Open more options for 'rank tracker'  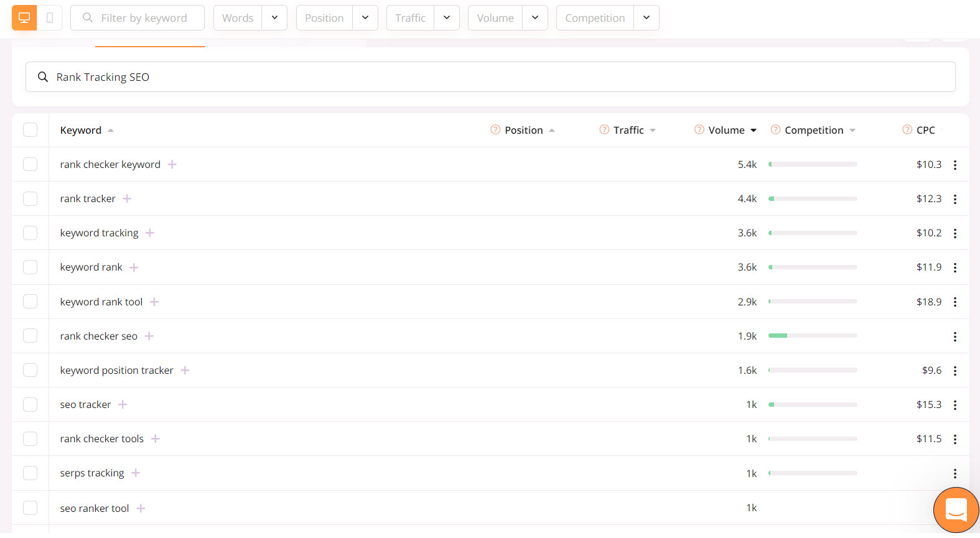point(955,199)
